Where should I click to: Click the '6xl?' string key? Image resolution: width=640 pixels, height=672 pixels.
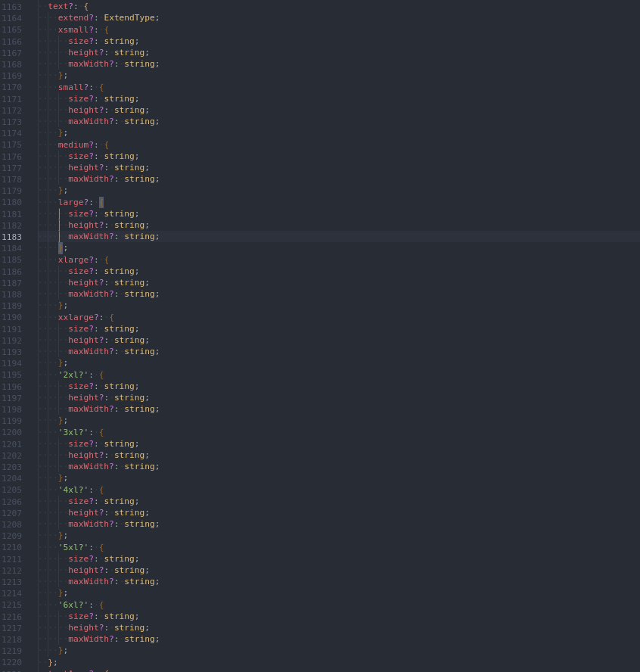coord(73,605)
